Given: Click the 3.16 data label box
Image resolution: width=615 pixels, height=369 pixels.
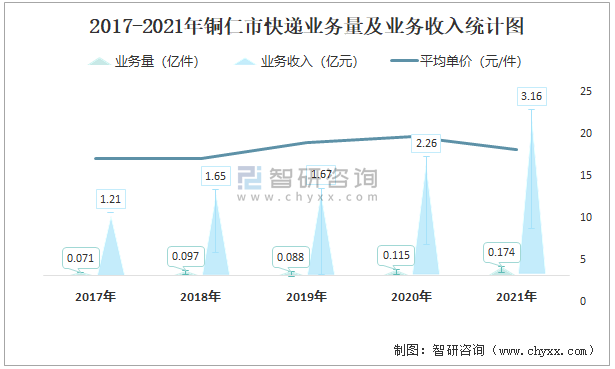Looking at the screenshot, I should 531,96.
